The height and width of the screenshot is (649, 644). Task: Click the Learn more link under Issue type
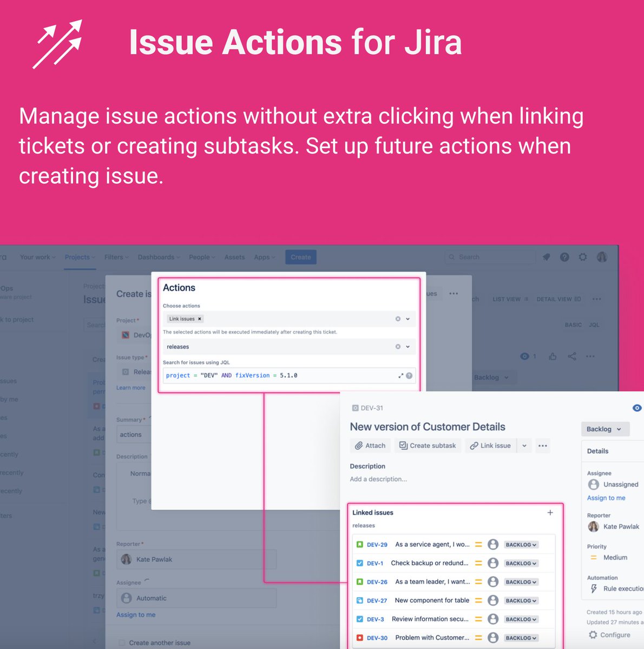(x=130, y=388)
